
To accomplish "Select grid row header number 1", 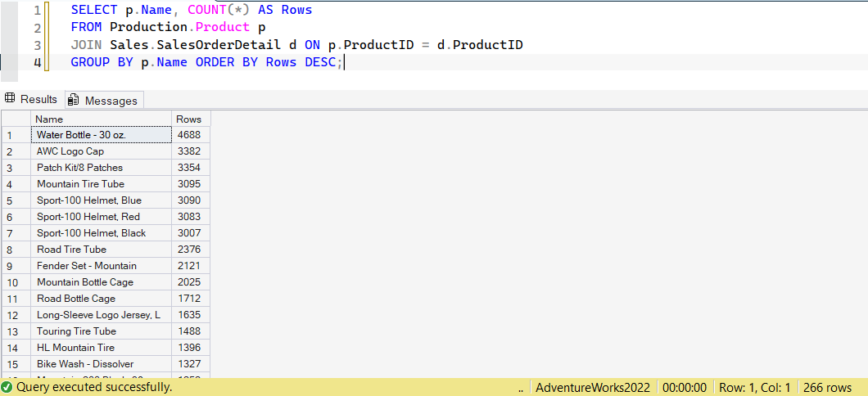I will [16, 135].
